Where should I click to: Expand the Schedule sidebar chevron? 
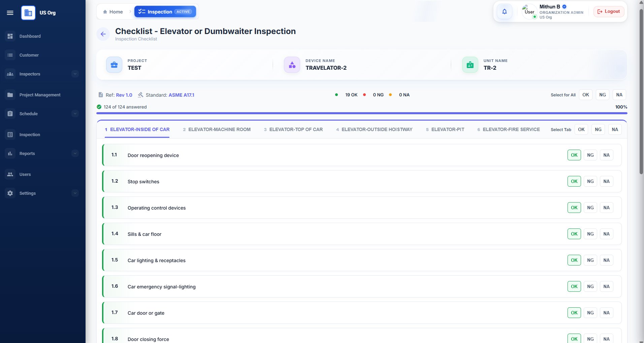click(75, 114)
